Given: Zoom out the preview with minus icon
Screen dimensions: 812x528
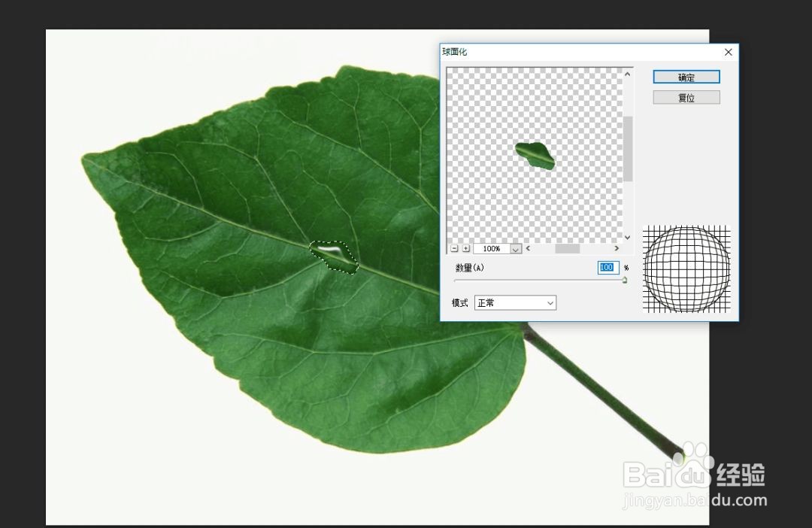Looking at the screenshot, I should pos(454,249).
